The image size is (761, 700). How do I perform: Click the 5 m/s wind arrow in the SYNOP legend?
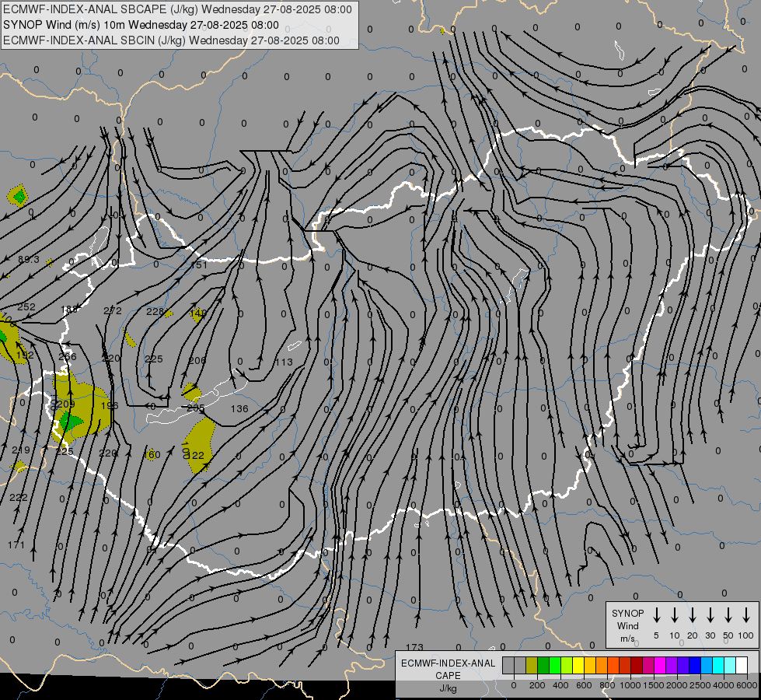point(656,615)
